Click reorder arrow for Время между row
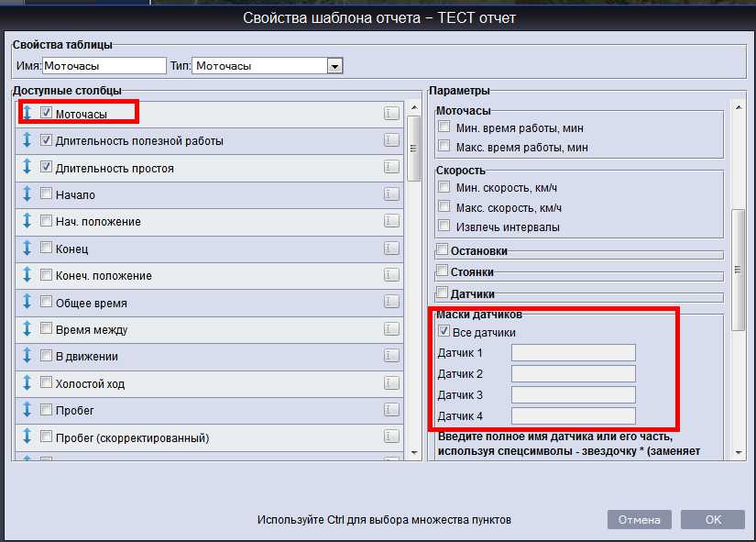This screenshot has width=756, height=542. click(27, 329)
